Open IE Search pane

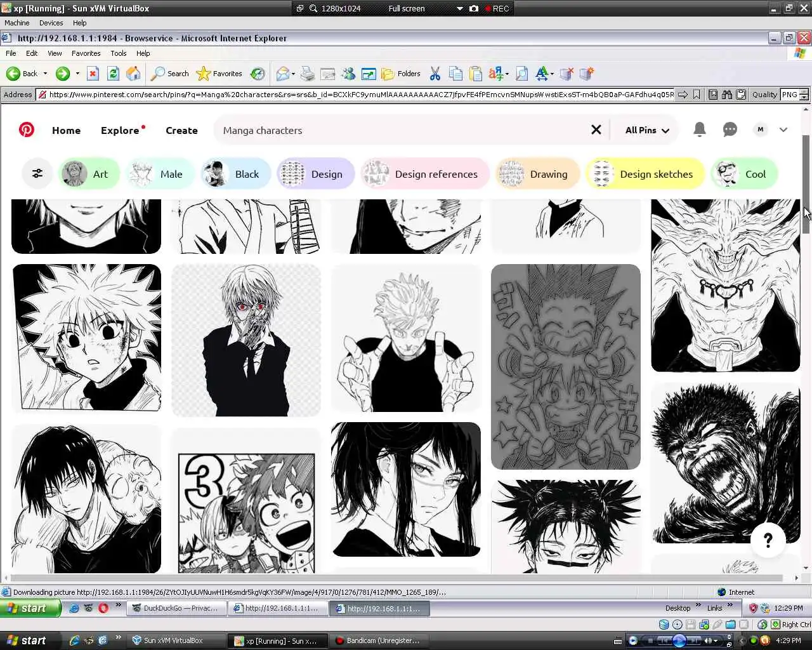[x=169, y=74]
